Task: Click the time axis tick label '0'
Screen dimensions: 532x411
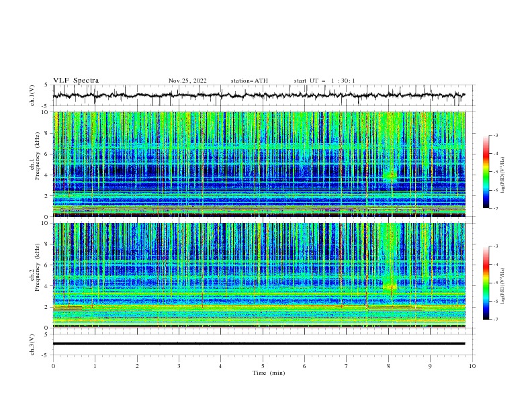Action: click(53, 366)
